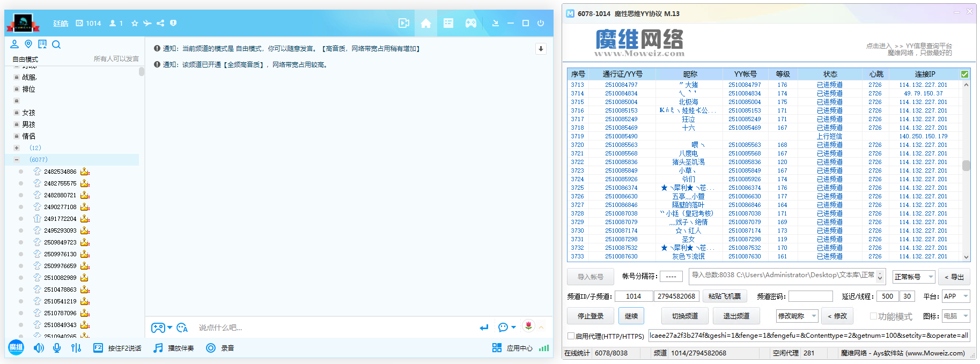The height and width of the screenshot is (364, 980).
Task: Open the 应用中心 app center
Action: click(512, 348)
